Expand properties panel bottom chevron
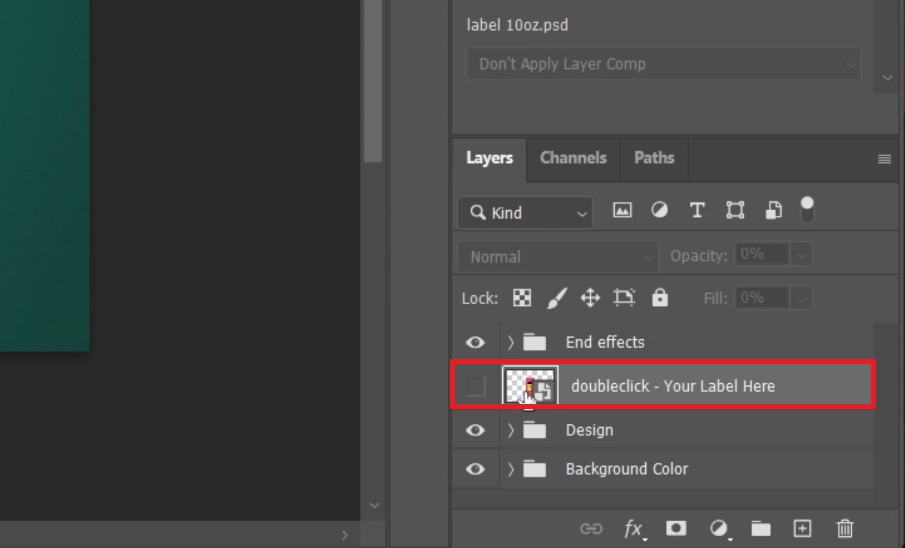The image size is (905, 548). click(x=888, y=77)
